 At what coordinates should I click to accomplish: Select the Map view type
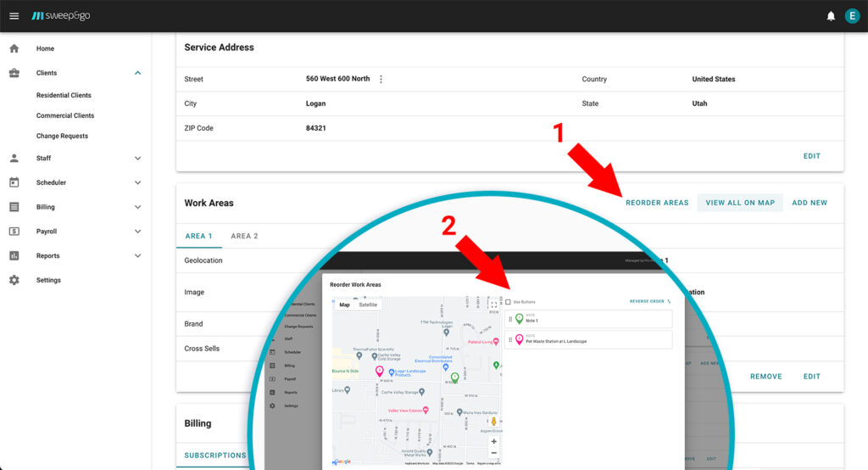click(345, 305)
